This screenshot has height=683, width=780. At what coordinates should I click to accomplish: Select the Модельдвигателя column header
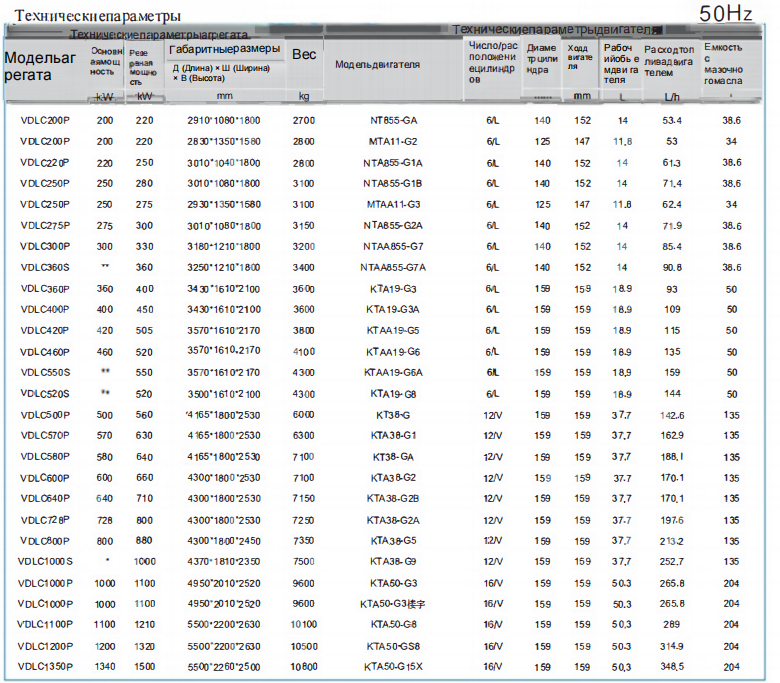(377, 65)
